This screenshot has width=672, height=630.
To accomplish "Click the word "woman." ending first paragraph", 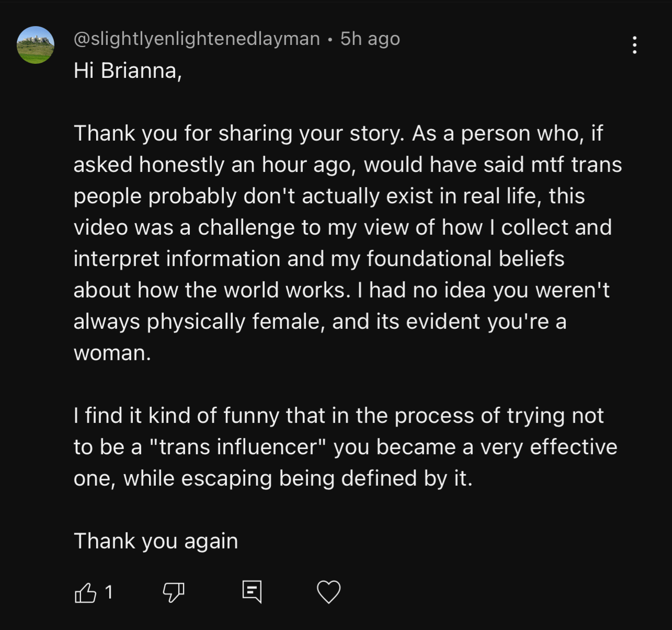I will (x=112, y=353).
